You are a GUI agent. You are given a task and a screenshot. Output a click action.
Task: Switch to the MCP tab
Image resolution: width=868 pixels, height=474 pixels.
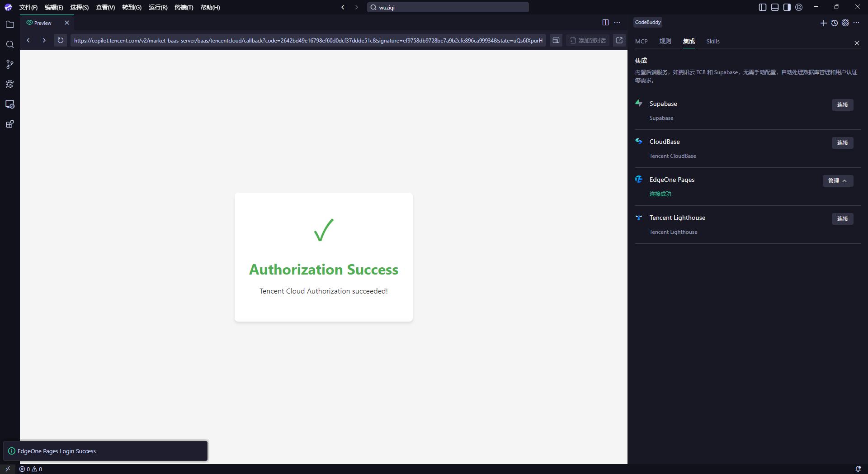[x=641, y=41]
